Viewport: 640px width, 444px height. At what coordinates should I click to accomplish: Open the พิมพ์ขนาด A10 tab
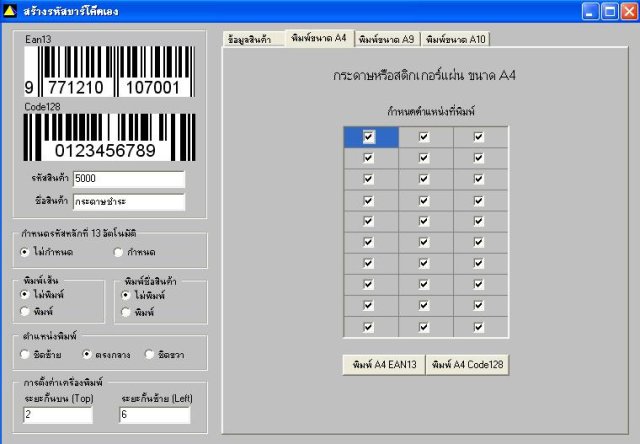[x=456, y=39]
